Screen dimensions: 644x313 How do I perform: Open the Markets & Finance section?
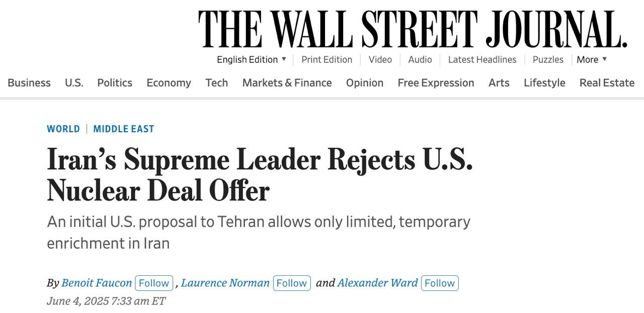click(287, 83)
